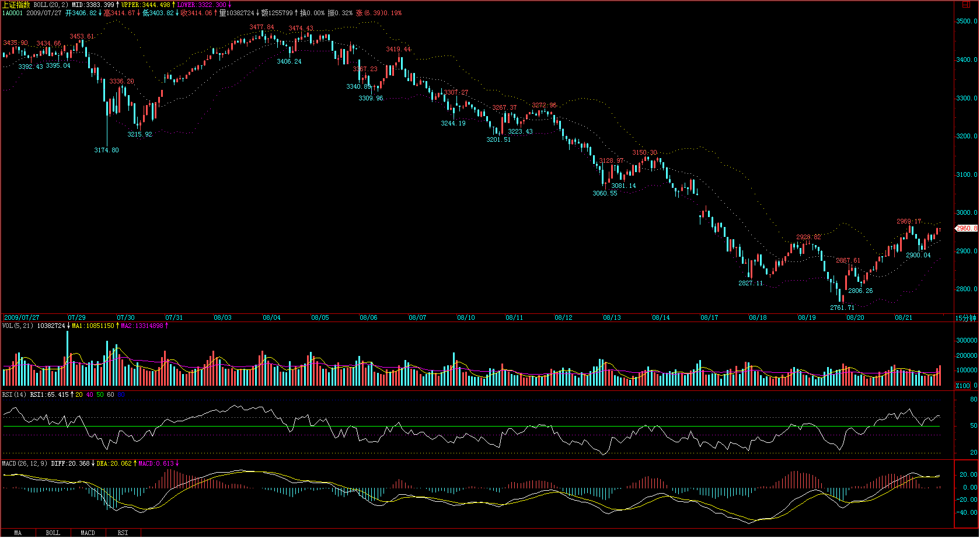Click the MA2:13314898 volume value
The height and width of the screenshot is (538, 980).
click(142, 326)
